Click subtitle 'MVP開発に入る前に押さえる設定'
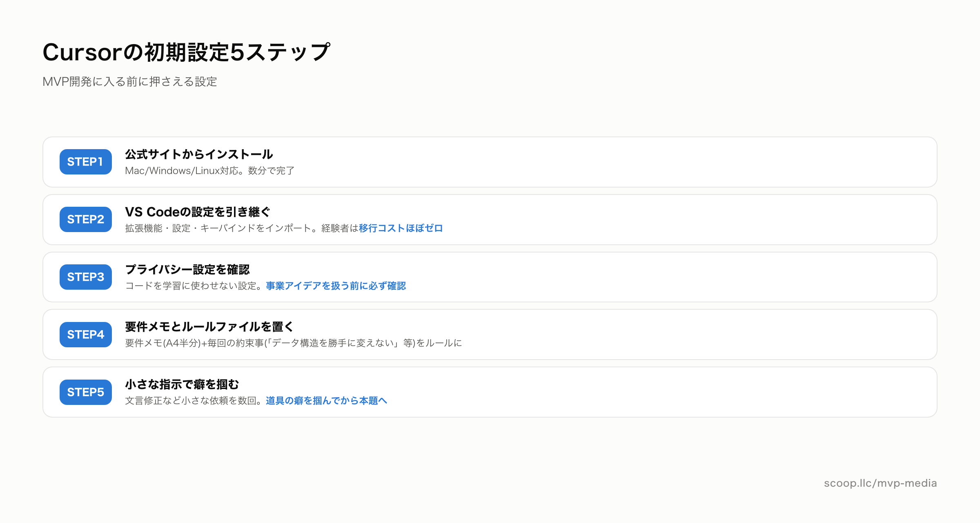Image resolution: width=980 pixels, height=523 pixels. coord(130,82)
